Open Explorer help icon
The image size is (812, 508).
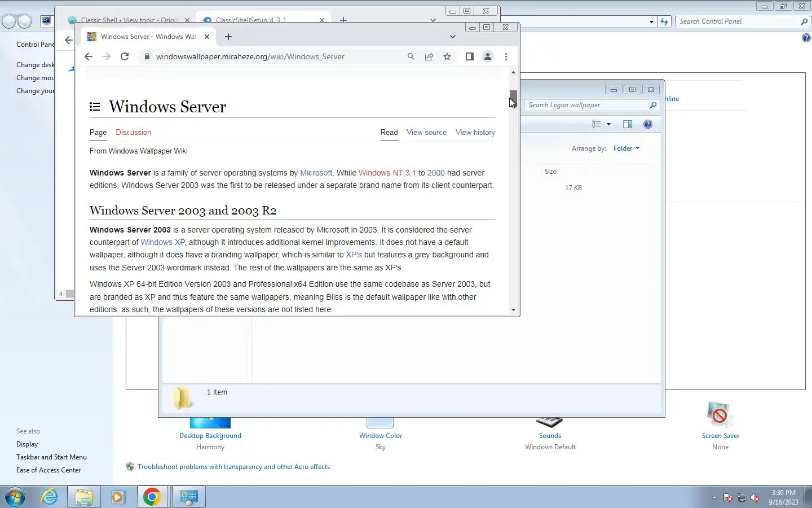click(x=648, y=124)
